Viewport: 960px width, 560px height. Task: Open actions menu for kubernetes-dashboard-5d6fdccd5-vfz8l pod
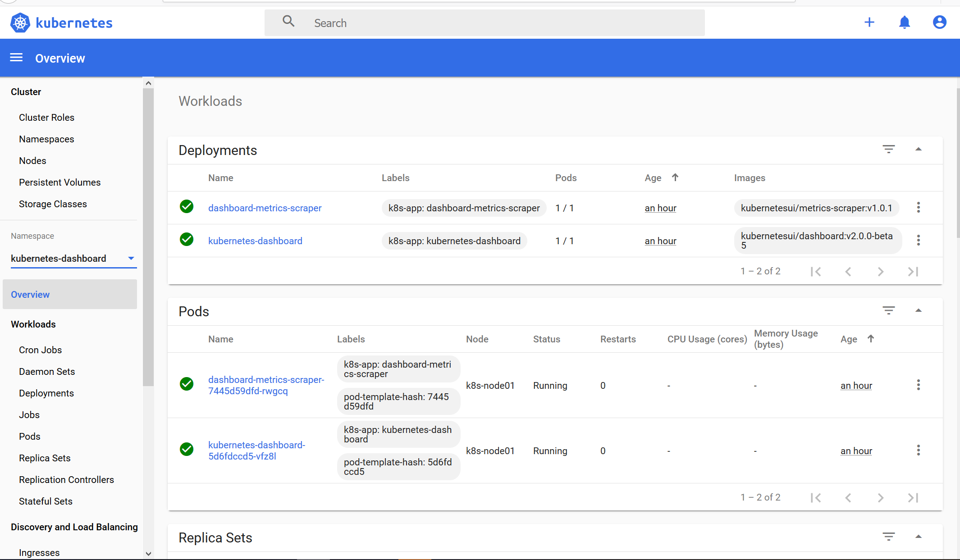[918, 450]
